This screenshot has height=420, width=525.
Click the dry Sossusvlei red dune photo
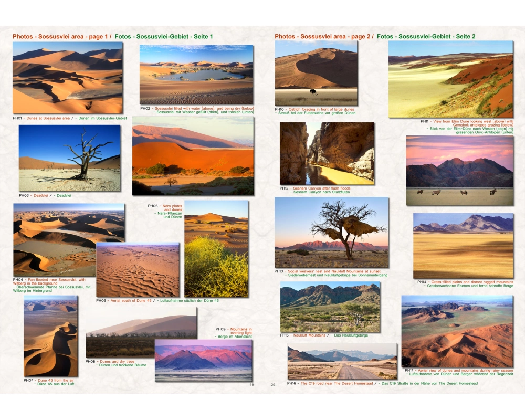pos(193,155)
